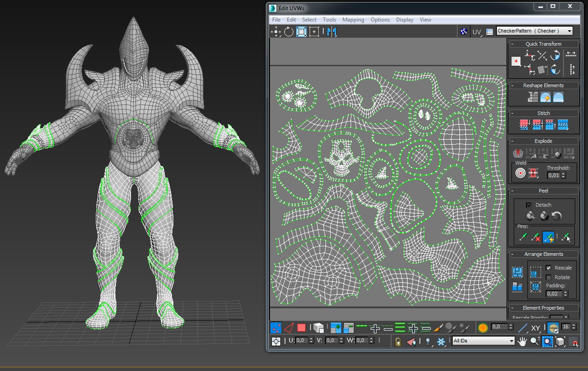Toggle the Detach checkbox in Peel

(529, 205)
